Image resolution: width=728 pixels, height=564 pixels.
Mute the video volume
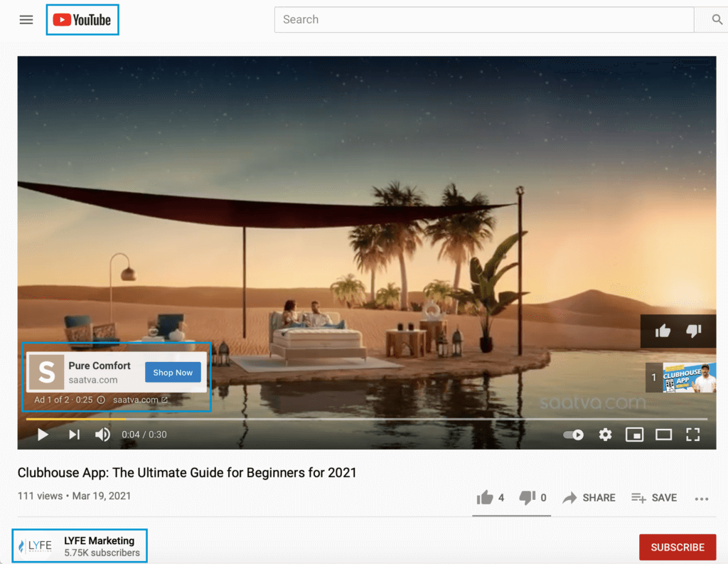pos(103,435)
